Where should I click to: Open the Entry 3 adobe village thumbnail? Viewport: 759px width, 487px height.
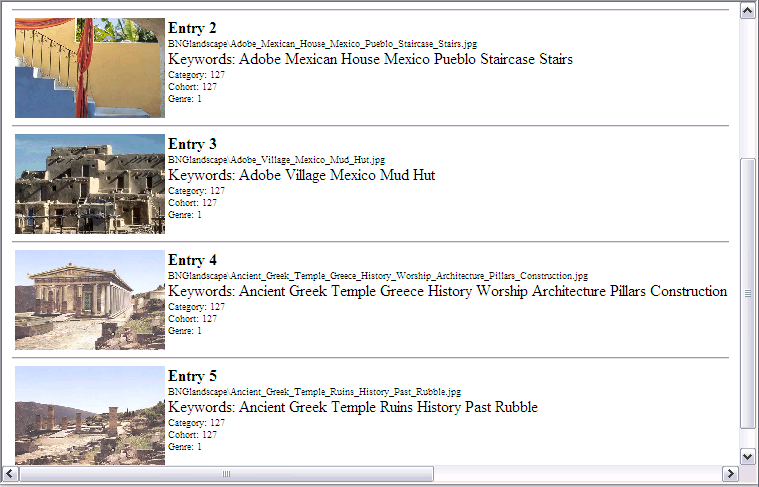tap(90, 184)
